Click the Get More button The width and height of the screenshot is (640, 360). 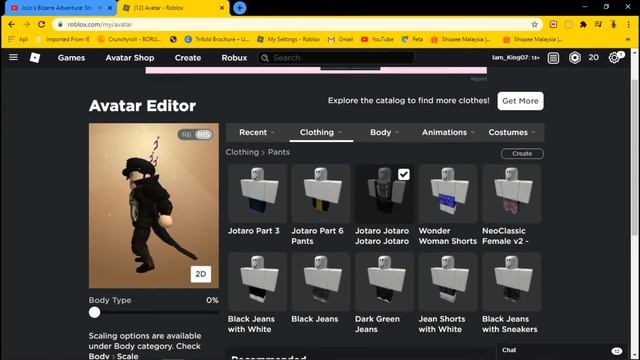[x=520, y=101]
